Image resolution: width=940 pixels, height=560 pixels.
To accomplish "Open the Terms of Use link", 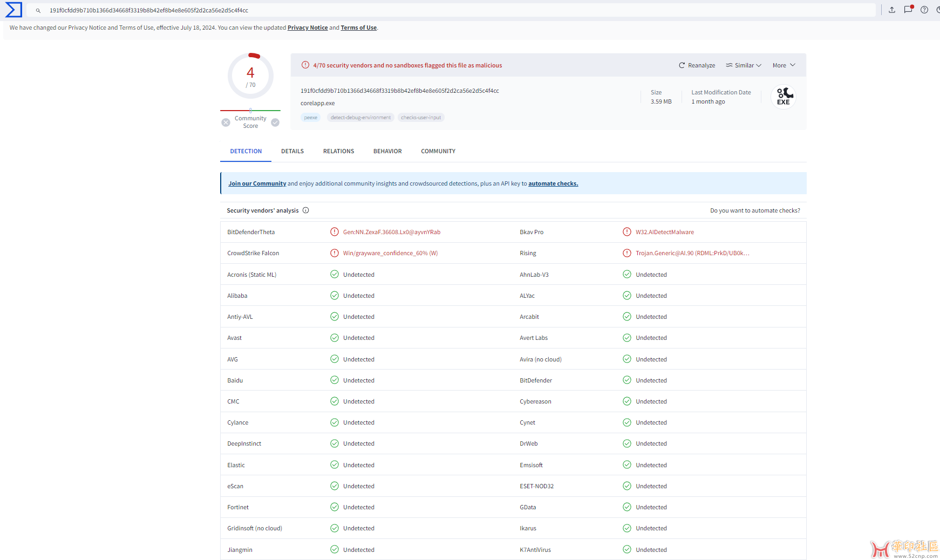I will pyautogui.click(x=359, y=28).
